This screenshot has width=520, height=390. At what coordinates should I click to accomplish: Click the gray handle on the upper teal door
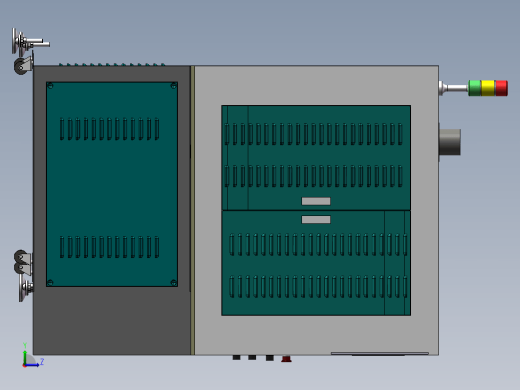pyautogui.click(x=316, y=201)
